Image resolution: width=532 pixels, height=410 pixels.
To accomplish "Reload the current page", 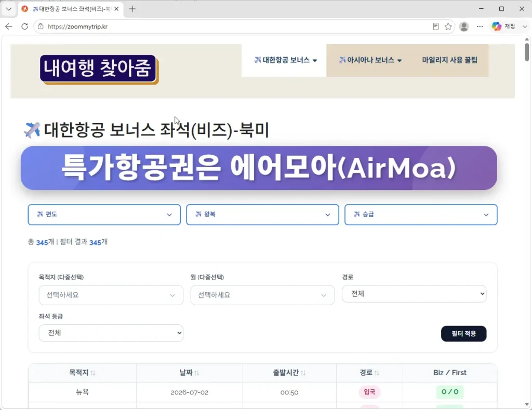I will point(25,26).
